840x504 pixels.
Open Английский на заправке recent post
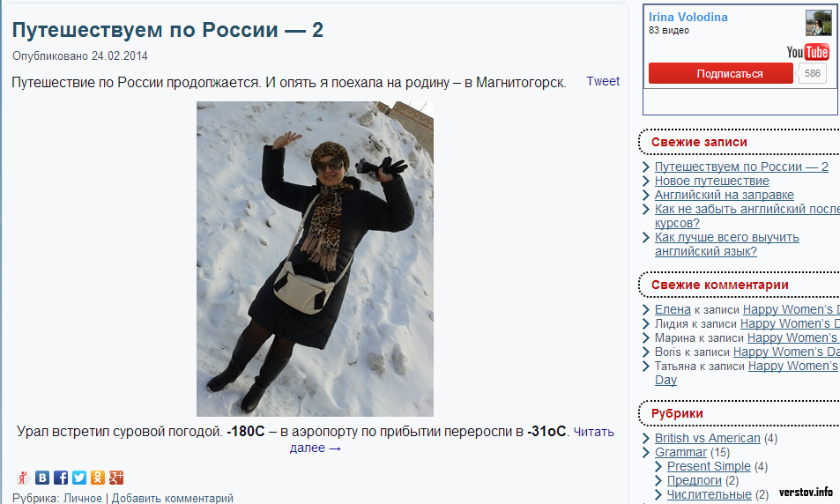tap(725, 195)
